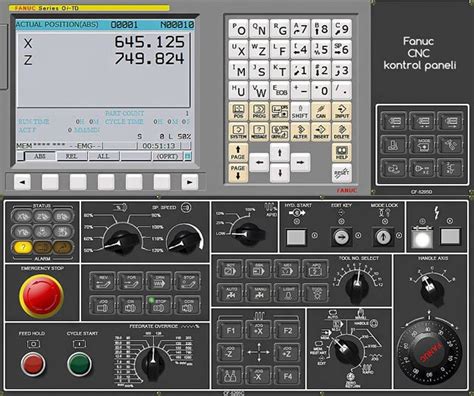The width and height of the screenshot is (474, 396).
Task: Toggle the HYD. START button
Action: tap(296, 237)
